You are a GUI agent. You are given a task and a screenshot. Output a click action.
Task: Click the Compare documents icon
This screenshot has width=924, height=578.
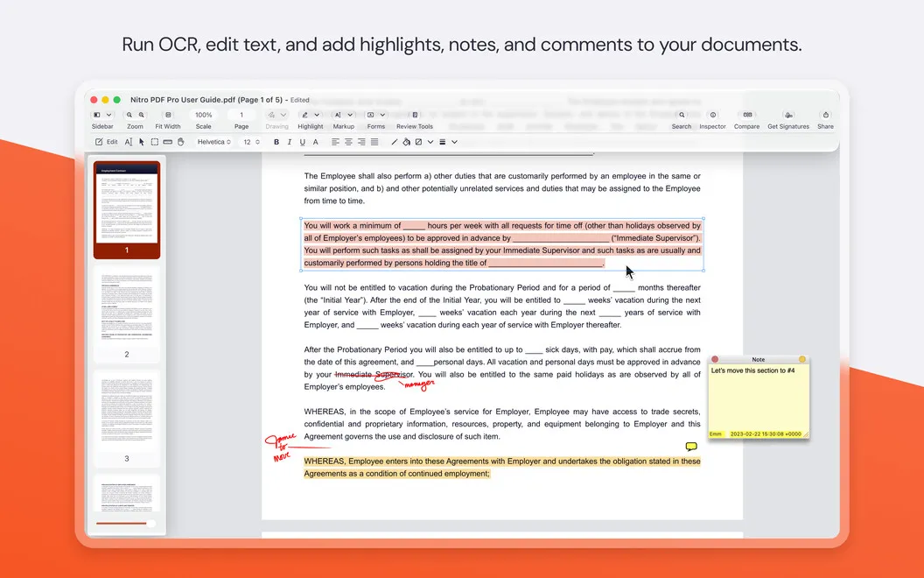[747, 115]
